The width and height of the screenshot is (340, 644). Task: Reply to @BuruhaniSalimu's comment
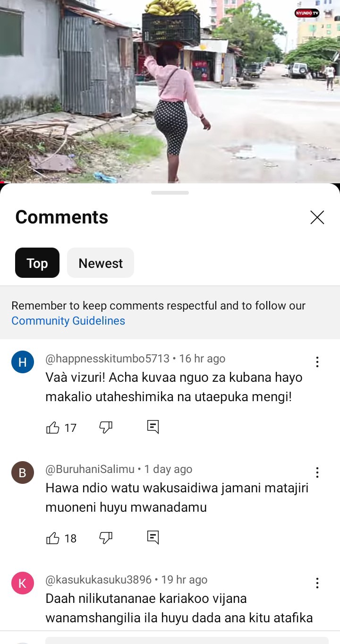(153, 537)
